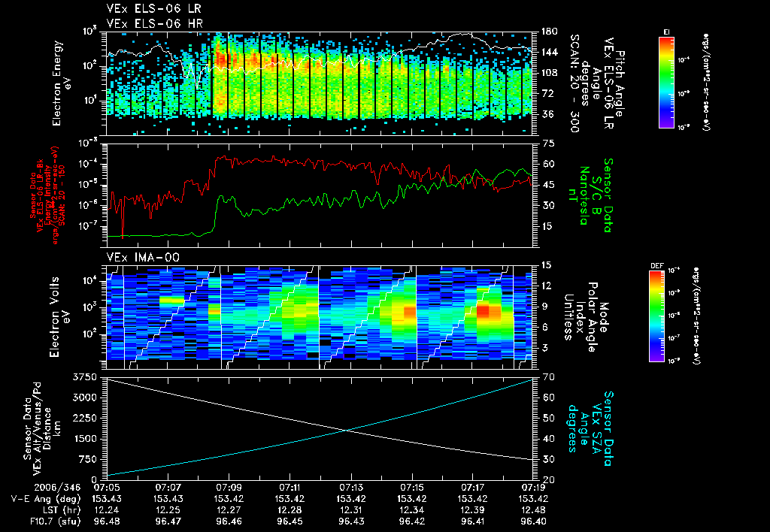
Task: Click the 'Electron Energy eV' axis label
Action: click(63, 83)
